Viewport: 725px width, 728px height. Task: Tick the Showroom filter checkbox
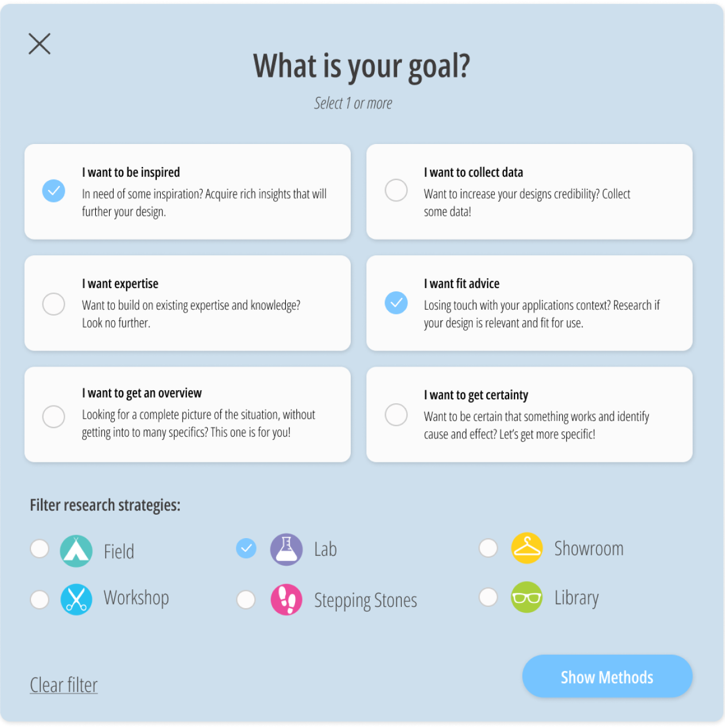(x=488, y=548)
